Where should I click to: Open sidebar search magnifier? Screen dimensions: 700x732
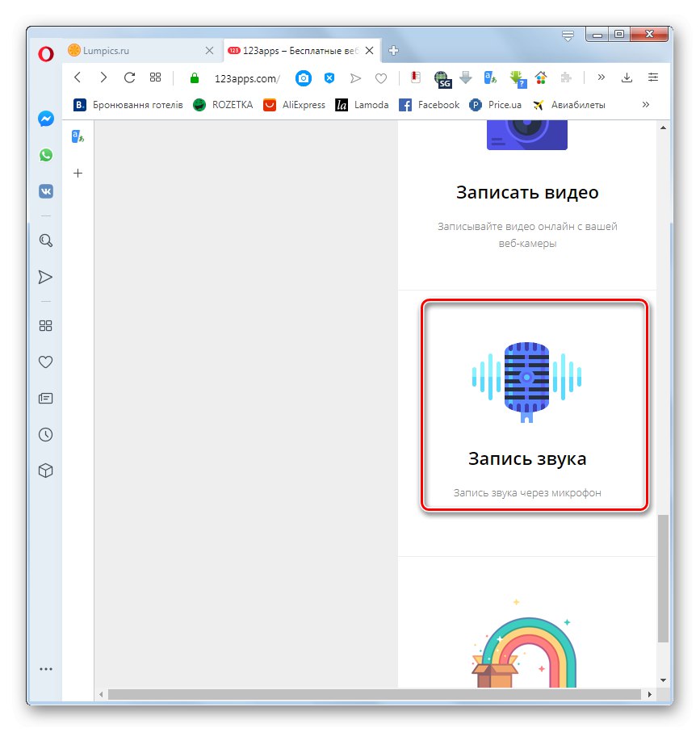tap(46, 241)
